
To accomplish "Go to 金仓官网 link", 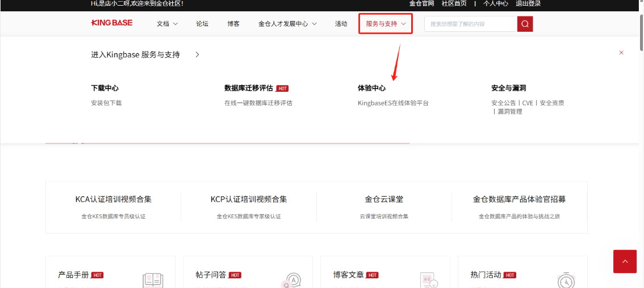I will click(x=421, y=4).
